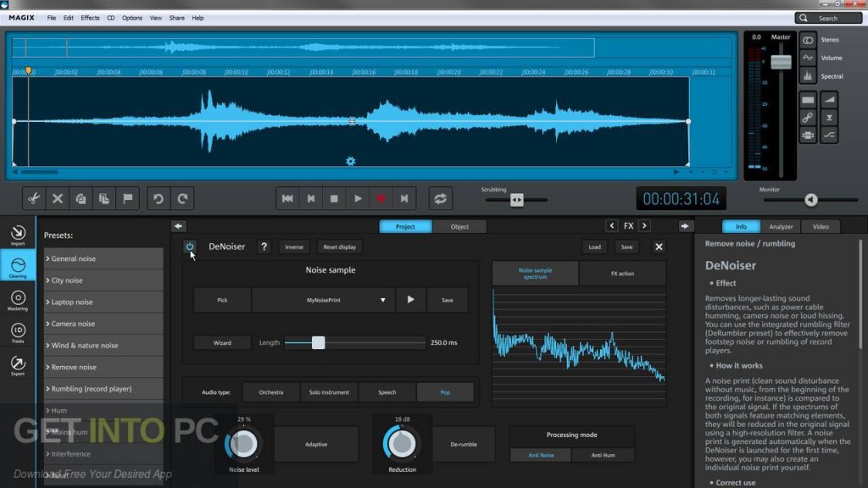Open the File menu
This screenshot has width=868, height=488.
pos(52,18)
